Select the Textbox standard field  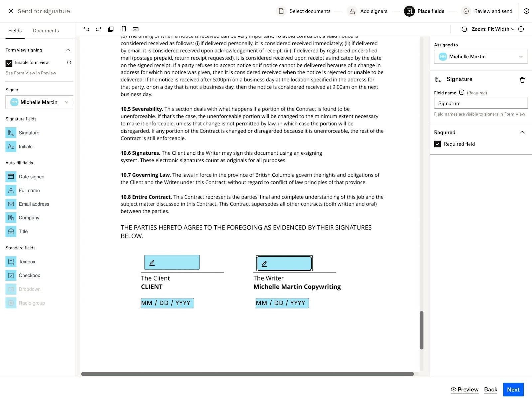[x=27, y=262]
